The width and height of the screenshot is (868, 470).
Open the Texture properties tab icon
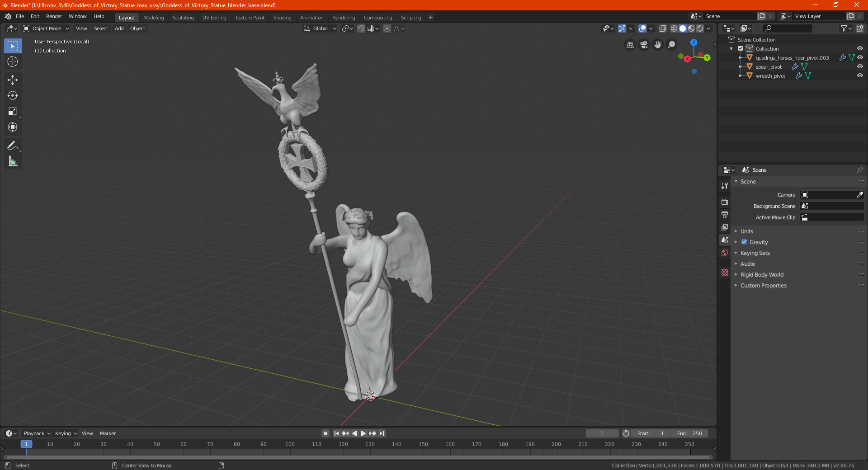[725, 273]
